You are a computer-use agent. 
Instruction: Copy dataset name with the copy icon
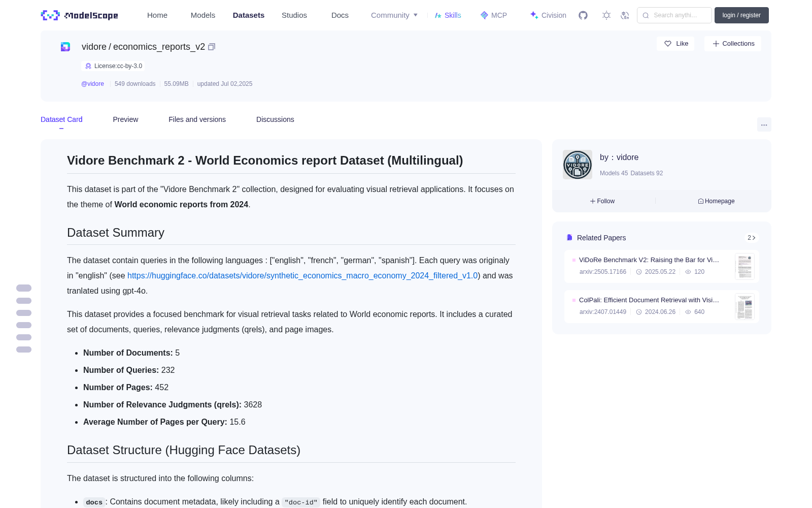click(x=212, y=47)
